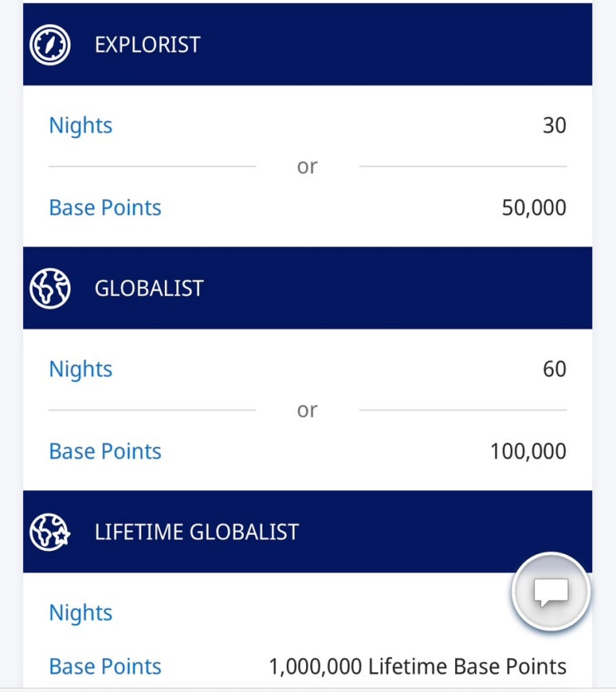Click the 30 nights value
Viewport: 616px width, 692px height.
click(555, 125)
